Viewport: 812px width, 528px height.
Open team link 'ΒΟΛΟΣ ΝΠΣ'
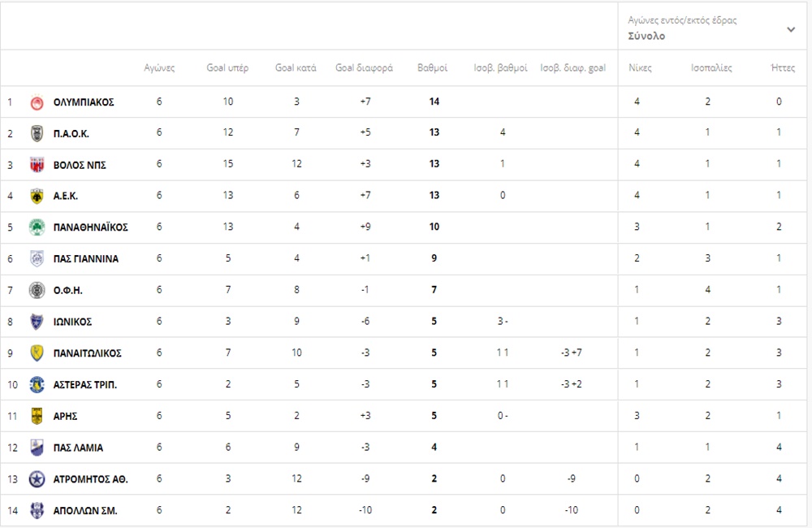80,165
